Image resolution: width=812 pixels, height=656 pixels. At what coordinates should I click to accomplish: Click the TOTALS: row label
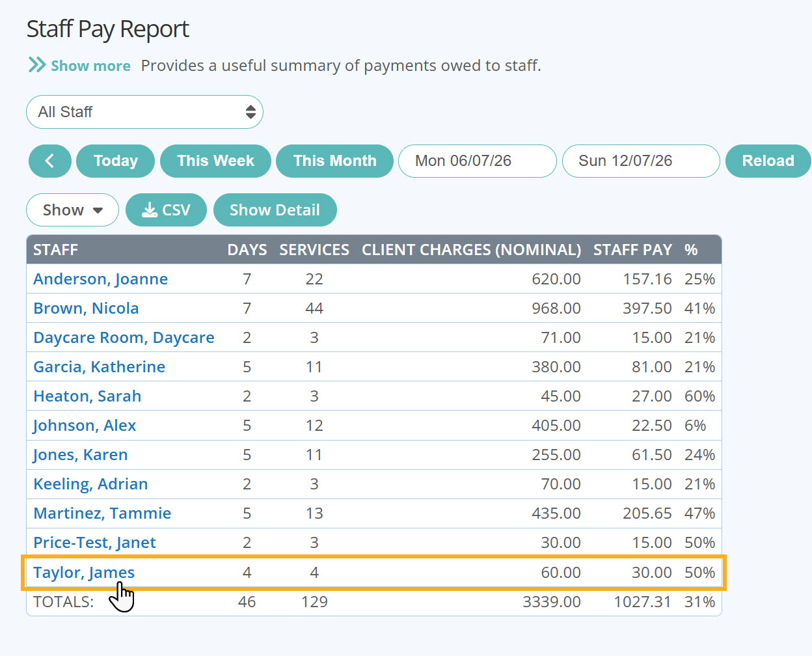pyautogui.click(x=63, y=602)
